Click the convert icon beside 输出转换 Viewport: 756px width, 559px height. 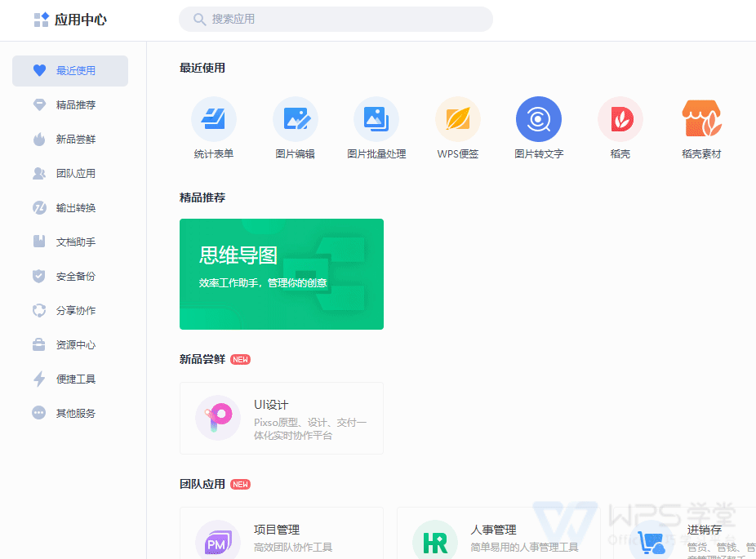click(39, 208)
